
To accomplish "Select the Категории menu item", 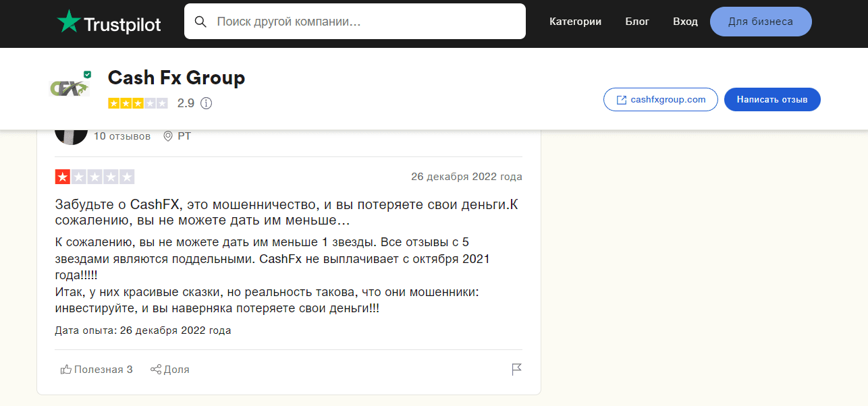I will coord(575,21).
